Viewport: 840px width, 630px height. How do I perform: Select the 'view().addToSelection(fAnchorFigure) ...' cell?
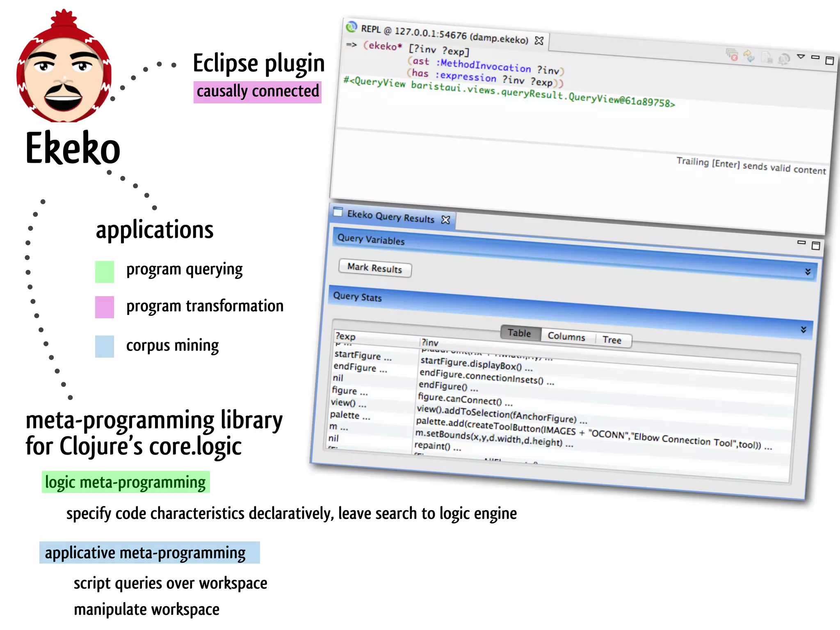tap(502, 414)
